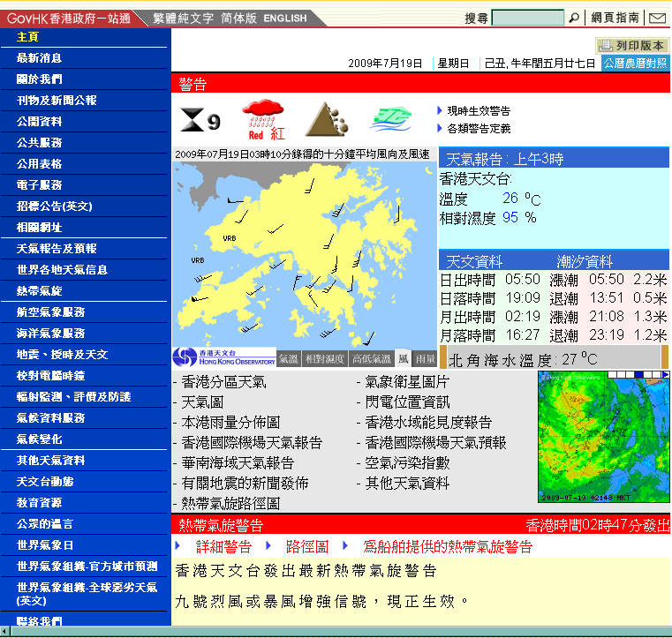Open 香港分區天氣 link
672x638 pixels.
click(223, 381)
